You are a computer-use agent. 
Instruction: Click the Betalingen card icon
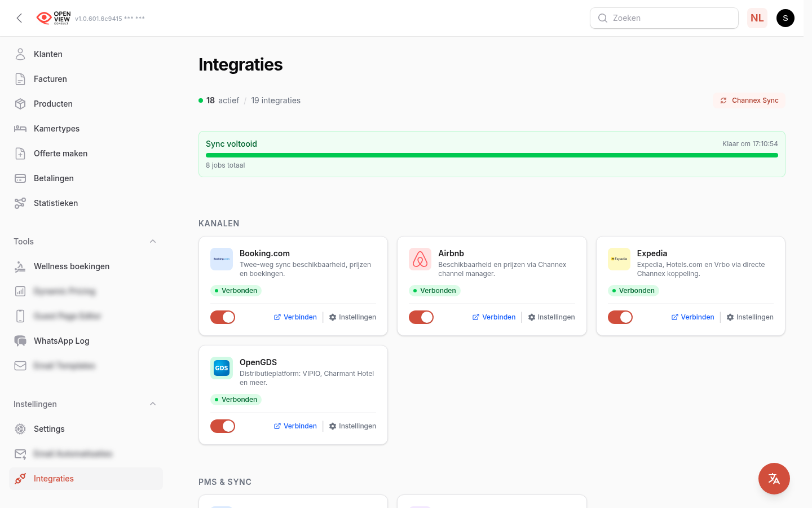(x=20, y=178)
